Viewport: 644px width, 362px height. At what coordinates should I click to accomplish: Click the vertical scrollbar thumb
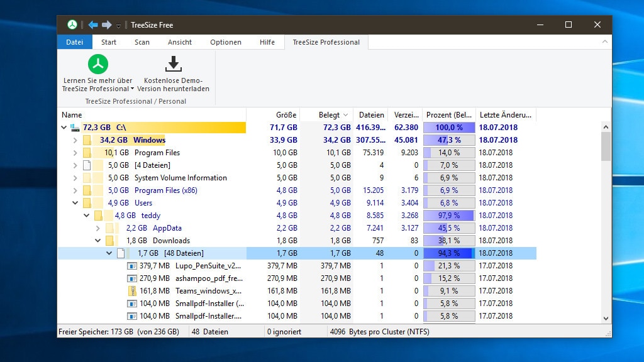[x=606, y=146]
